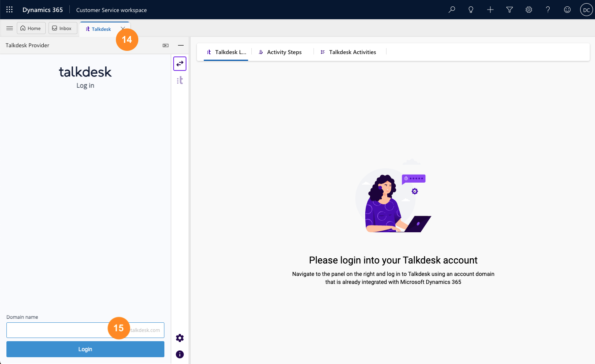This screenshot has width=595, height=364.
Task: Switch to the Activity Steps tab
Action: pos(280,52)
